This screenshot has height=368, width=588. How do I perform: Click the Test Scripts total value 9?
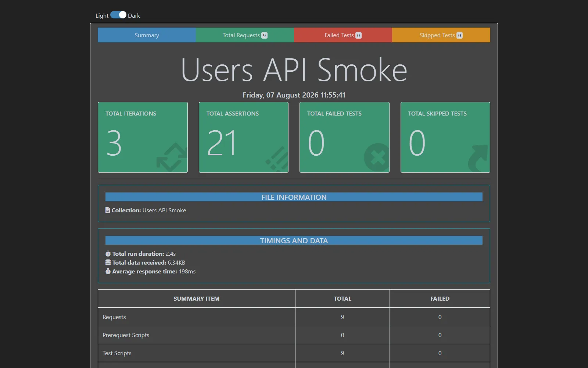coord(343,353)
